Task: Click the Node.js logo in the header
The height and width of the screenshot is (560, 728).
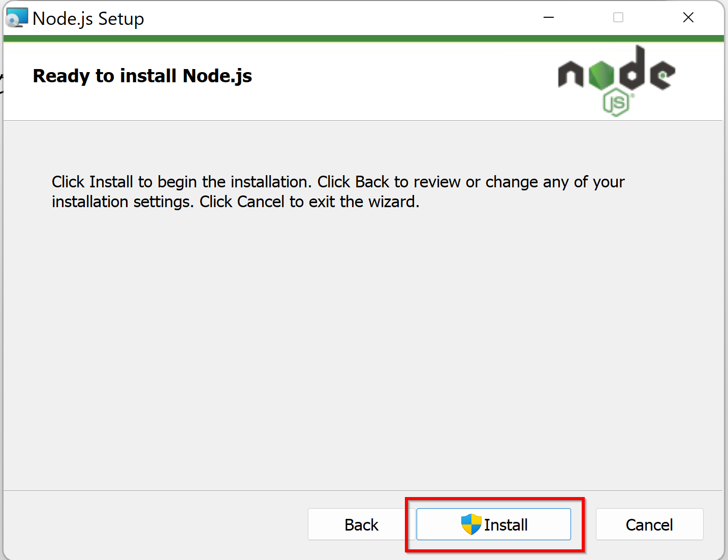Action: (616, 80)
